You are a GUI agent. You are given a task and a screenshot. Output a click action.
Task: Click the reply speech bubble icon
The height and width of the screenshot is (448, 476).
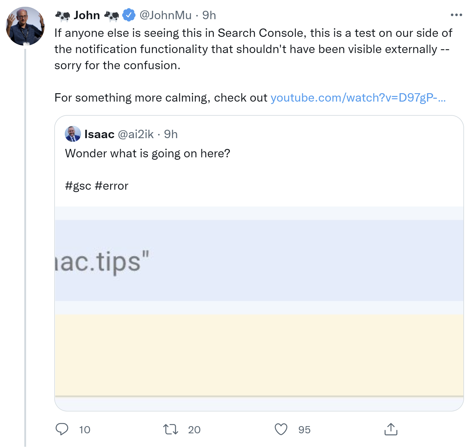coord(62,429)
